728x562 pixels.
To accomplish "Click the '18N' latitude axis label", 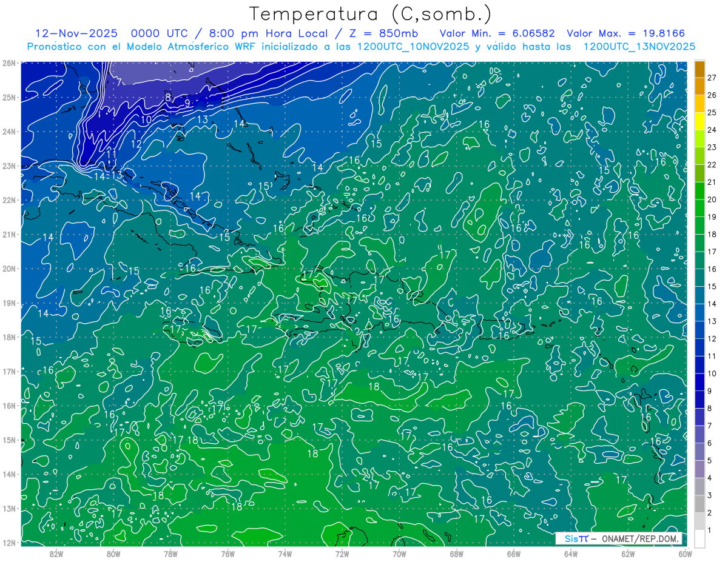I will pyautogui.click(x=9, y=337).
